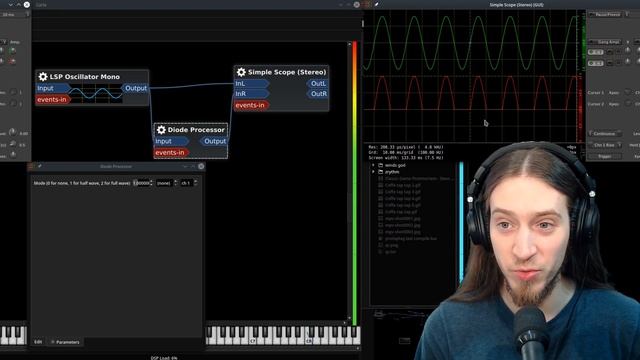Screen dimensions: 640x360
Task: Switch to the Edit tab
Action: coord(38,342)
